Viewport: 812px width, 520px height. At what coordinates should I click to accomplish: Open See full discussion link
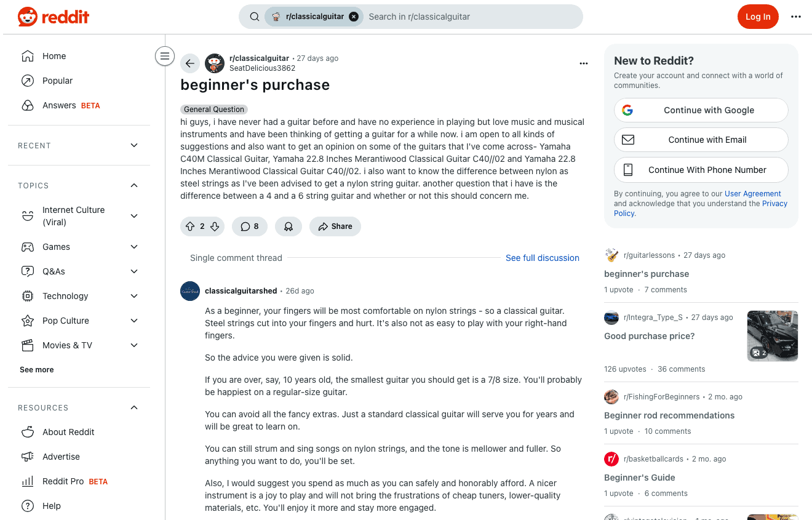(542, 258)
